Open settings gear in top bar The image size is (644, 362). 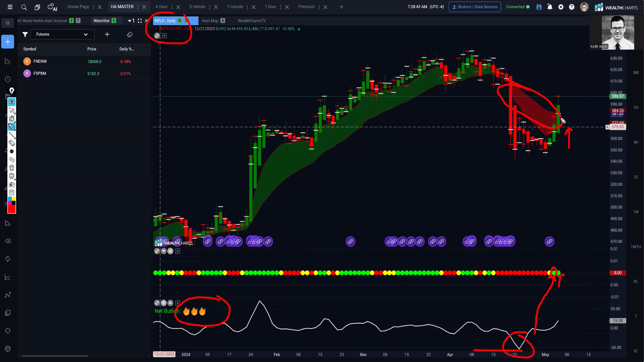coord(561,7)
